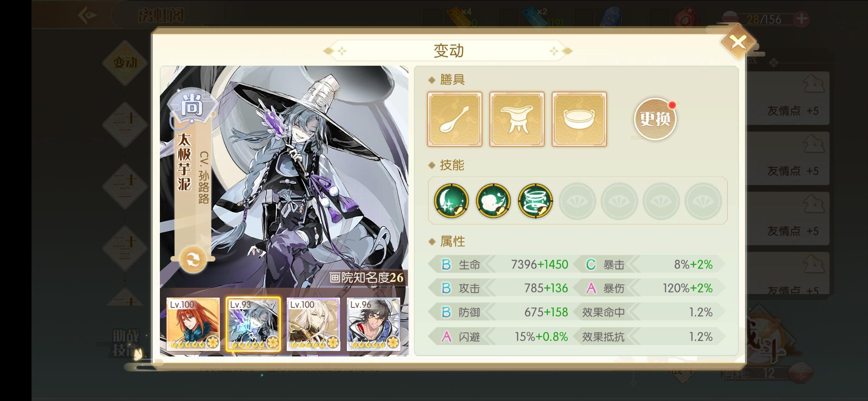Select the bowl pot utensil slot
The image size is (868, 401).
click(579, 119)
